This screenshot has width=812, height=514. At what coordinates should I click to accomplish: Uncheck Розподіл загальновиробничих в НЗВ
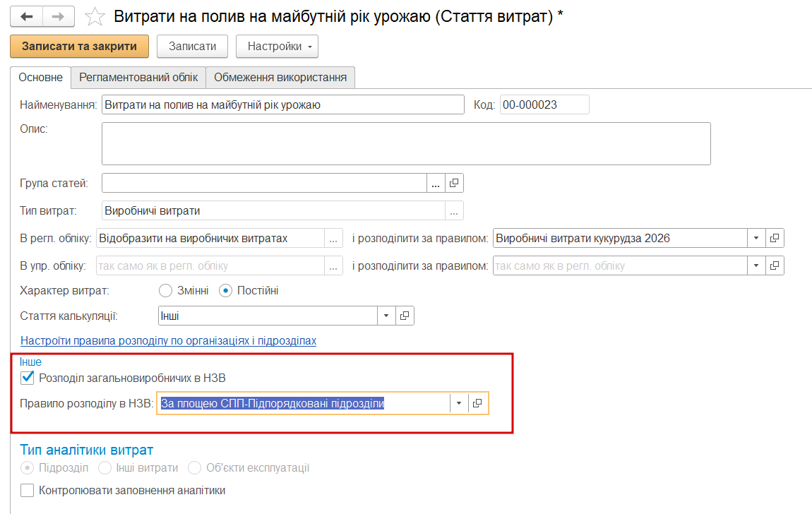28,378
